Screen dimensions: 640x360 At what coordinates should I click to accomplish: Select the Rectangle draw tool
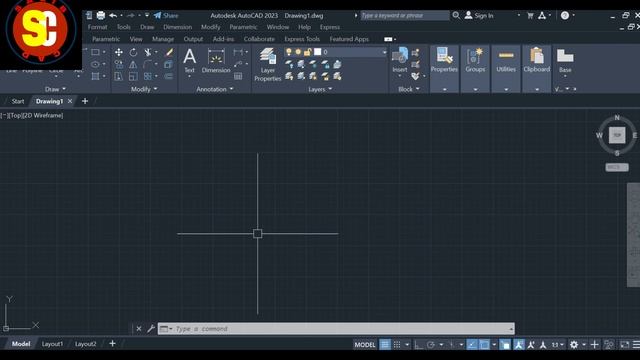coord(96,52)
